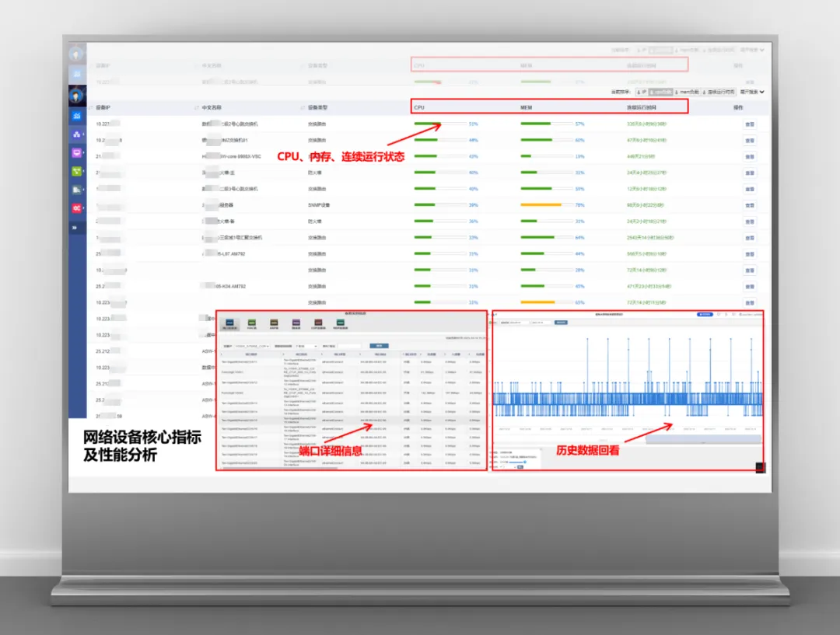The height and width of the screenshot is (635, 840).
Task: Click MEM value 64%
Action: (x=579, y=238)
